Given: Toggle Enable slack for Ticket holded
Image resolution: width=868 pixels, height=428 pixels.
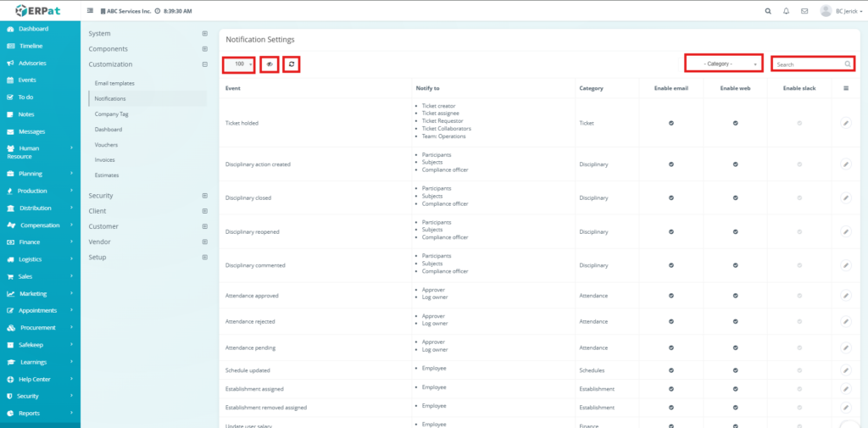Looking at the screenshot, I should (799, 123).
